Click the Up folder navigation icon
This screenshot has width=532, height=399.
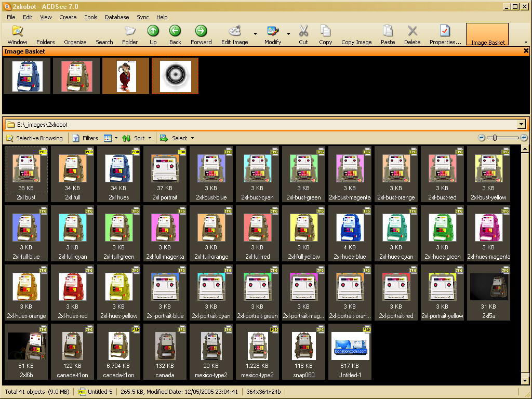point(153,31)
